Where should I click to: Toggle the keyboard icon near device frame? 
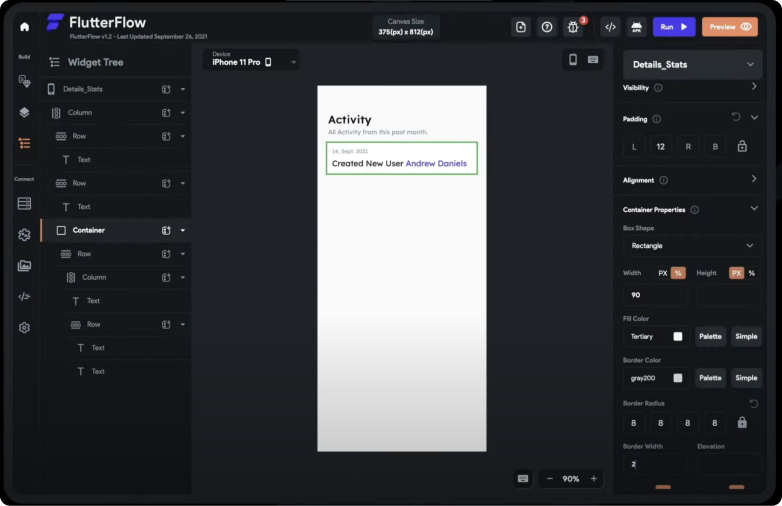point(593,60)
